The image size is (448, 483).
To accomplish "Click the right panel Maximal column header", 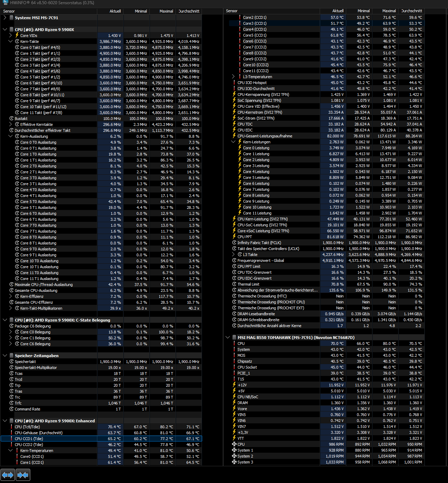I will point(385,11).
